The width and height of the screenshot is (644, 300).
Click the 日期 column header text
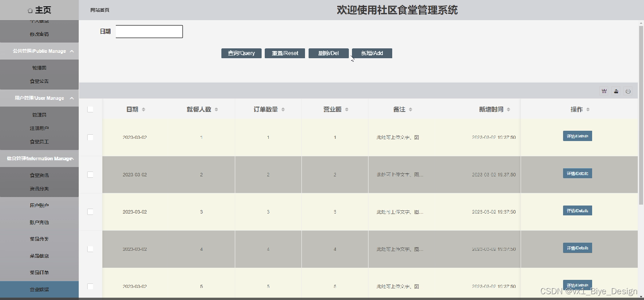132,109
